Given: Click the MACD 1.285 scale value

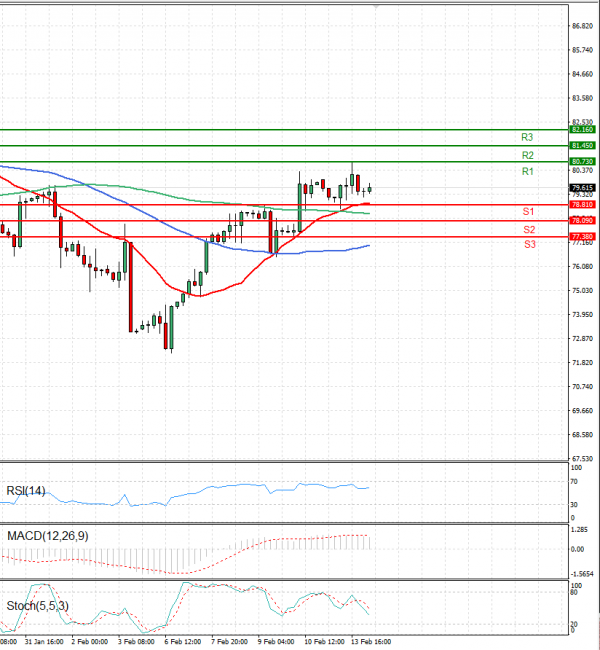Looking at the screenshot, I should [x=579, y=530].
